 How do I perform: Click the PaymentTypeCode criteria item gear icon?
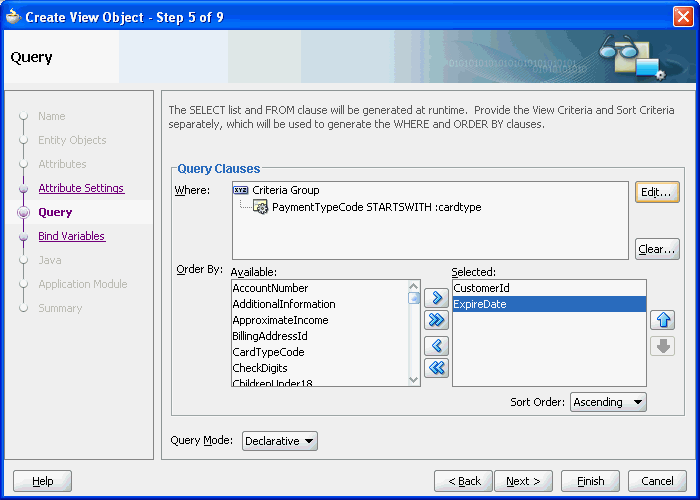point(260,207)
